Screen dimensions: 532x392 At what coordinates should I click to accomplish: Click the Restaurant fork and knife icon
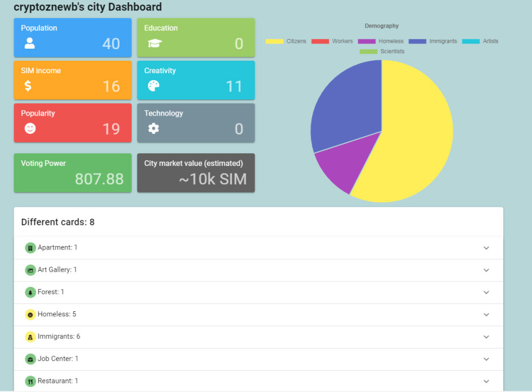click(x=30, y=382)
